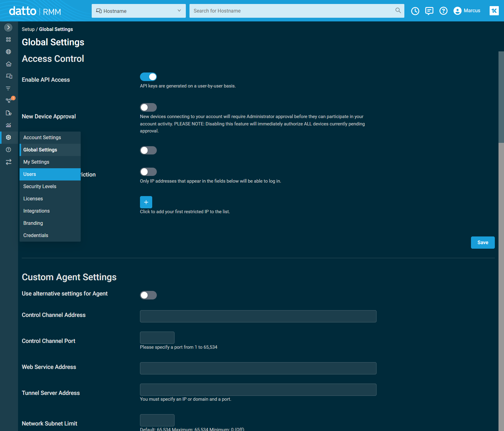
Task: Open the Marcus user account menu
Action: click(x=467, y=11)
